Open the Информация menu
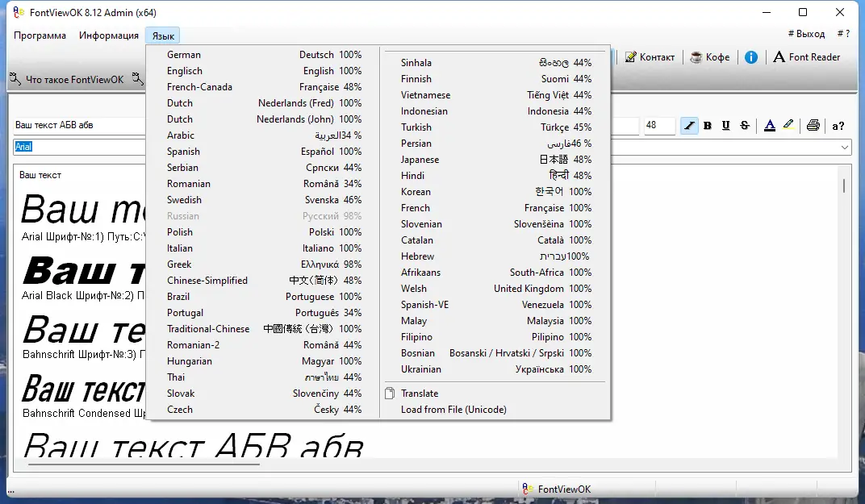Viewport: 865px width, 504px height. click(x=109, y=35)
